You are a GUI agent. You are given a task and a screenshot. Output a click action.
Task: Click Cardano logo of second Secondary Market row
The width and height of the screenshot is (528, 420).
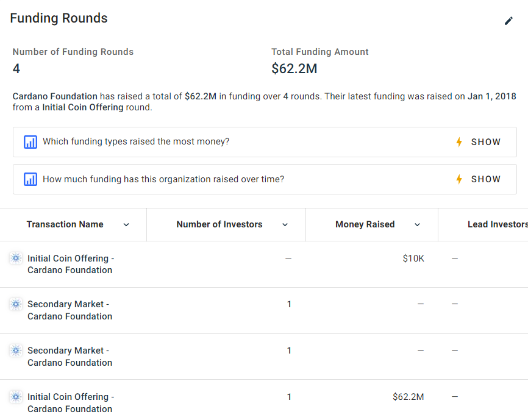coord(16,351)
